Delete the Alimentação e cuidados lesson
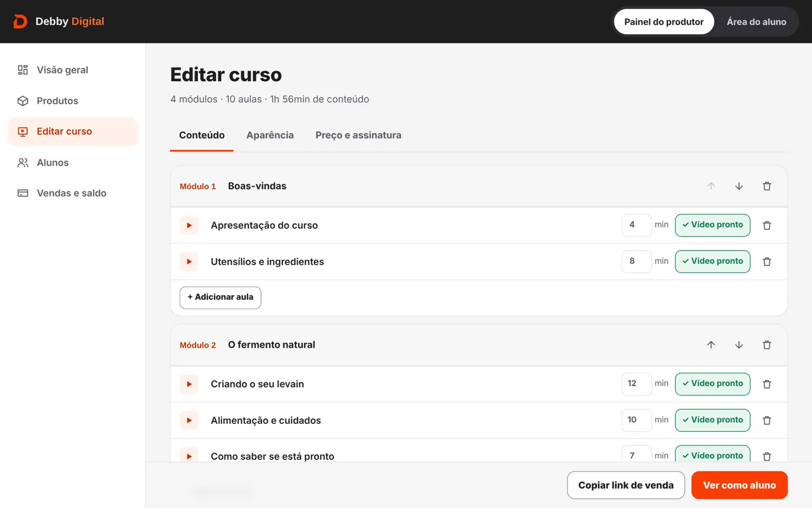Viewport: 812px width, 508px height. click(767, 420)
